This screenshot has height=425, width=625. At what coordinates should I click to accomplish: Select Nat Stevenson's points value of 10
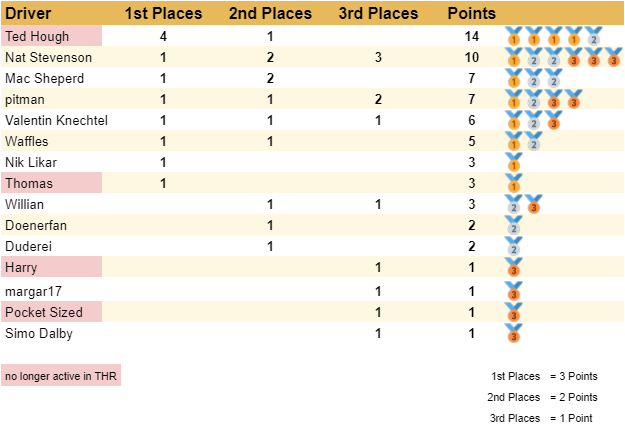471,57
